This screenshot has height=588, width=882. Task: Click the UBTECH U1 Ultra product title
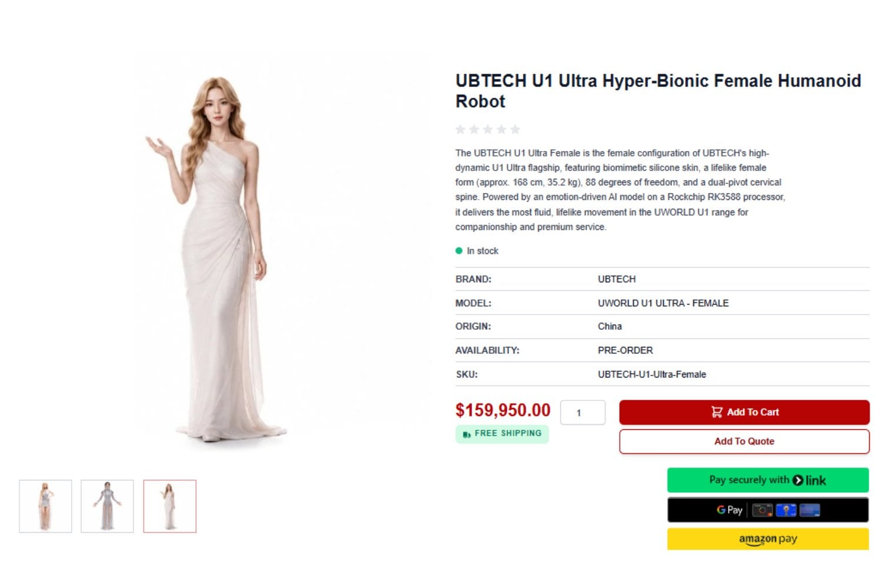(x=658, y=91)
